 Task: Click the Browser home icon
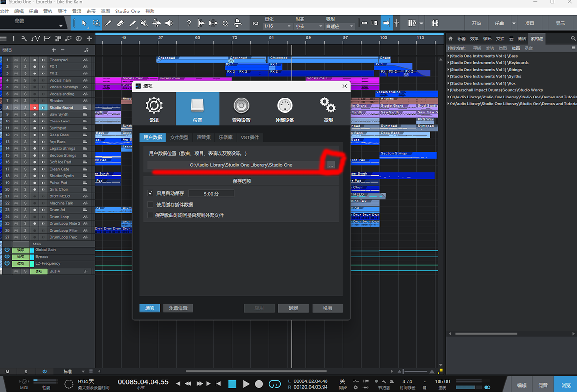[451, 38]
